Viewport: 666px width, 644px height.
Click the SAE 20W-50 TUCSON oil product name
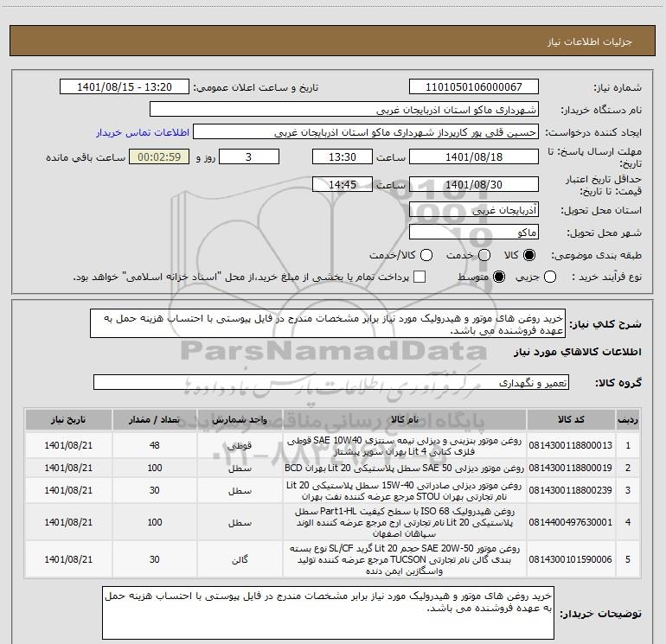click(405, 559)
